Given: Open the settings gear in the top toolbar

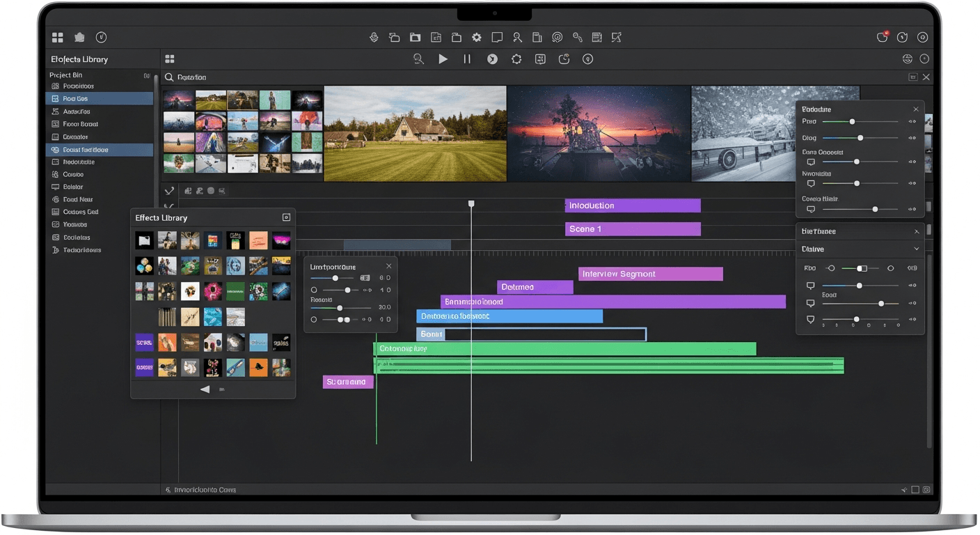Looking at the screenshot, I should coord(477,37).
